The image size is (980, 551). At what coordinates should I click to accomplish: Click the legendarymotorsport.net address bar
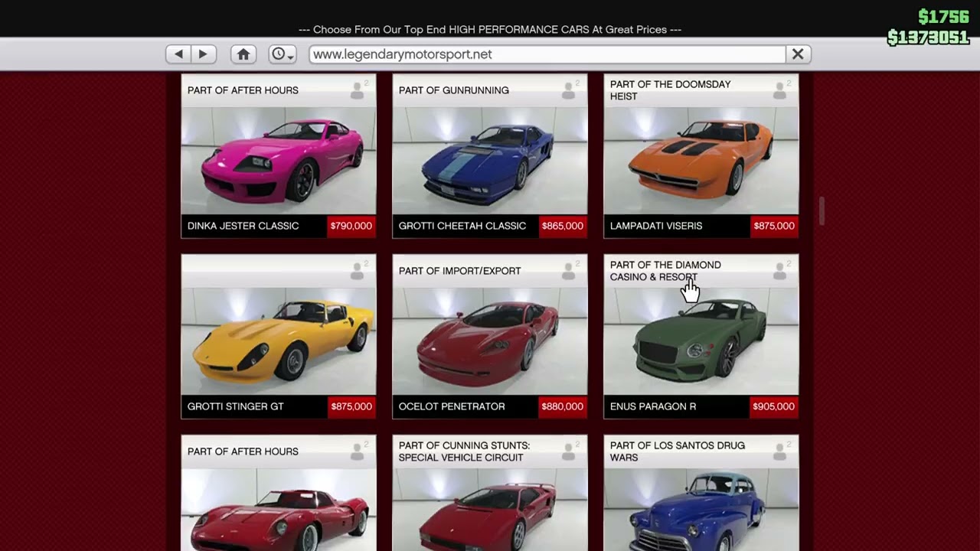(547, 54)
